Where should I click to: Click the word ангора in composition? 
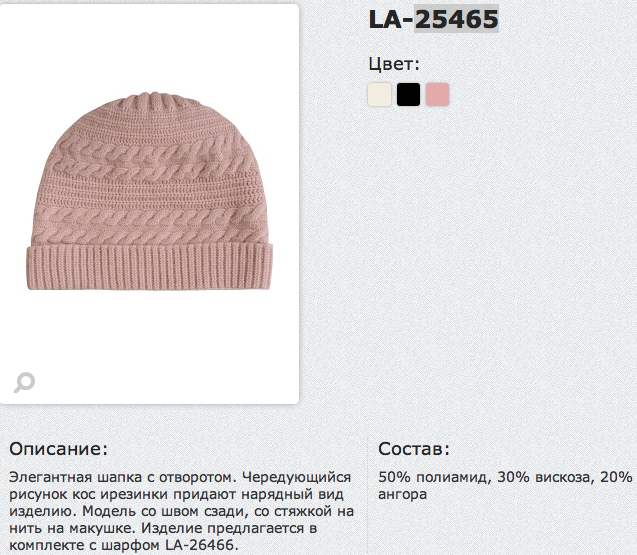[x=402, y=494]
